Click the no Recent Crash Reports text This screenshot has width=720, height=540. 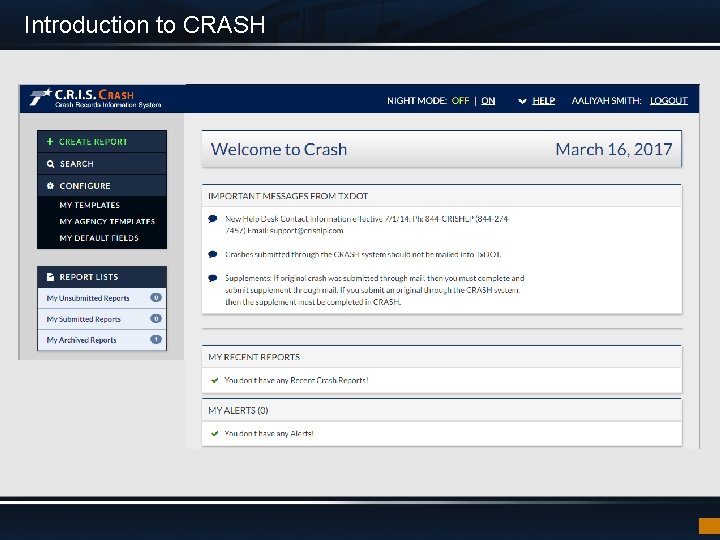(296, 380)
